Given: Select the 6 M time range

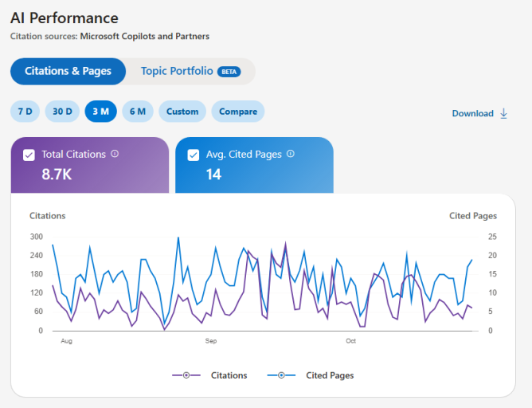Looking at the screenshot, I should click(138, 112).
